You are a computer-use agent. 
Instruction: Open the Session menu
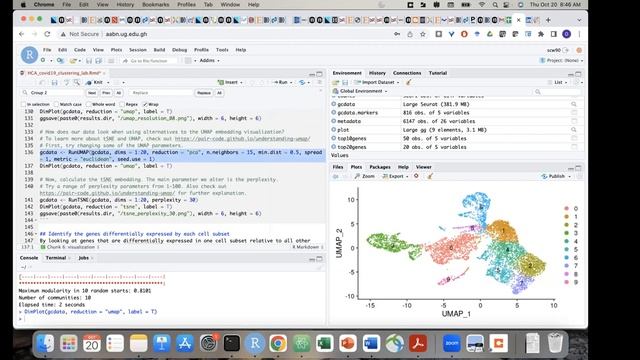coord(138,50)
